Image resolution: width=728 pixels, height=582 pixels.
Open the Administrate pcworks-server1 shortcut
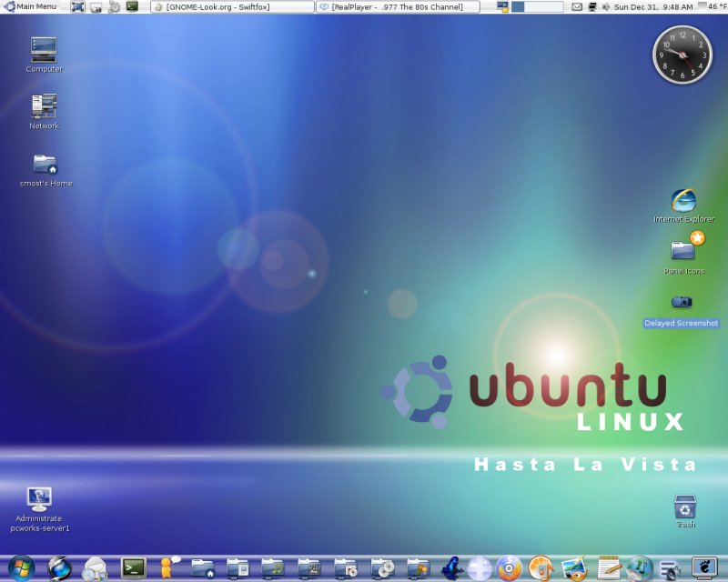coord(39,509)
